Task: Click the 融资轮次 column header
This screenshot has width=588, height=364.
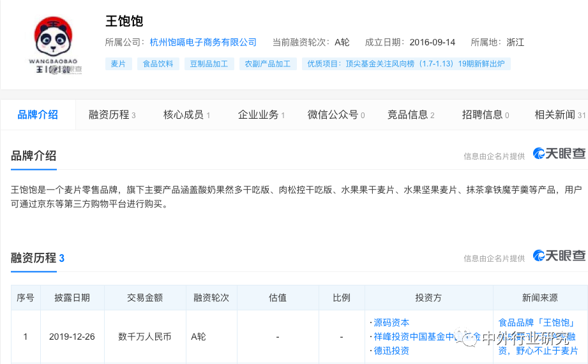Action: (x=211, y=298)
